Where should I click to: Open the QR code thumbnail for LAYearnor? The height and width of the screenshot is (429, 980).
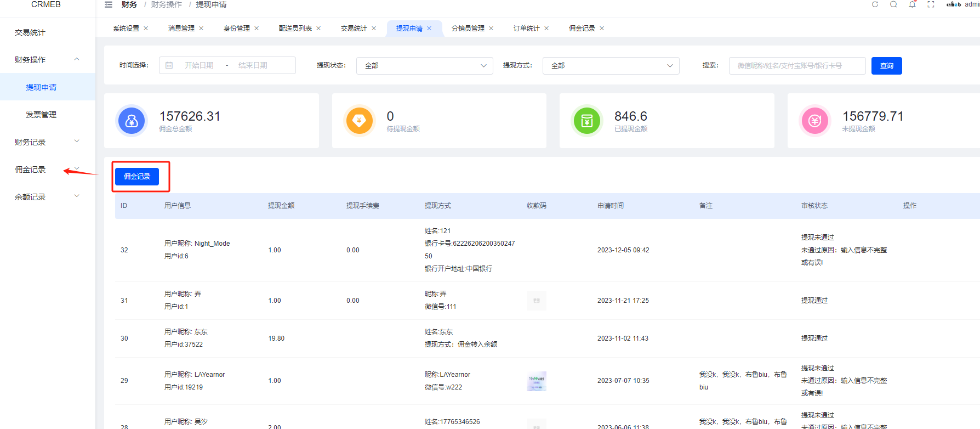pyautogui.click(x=537, y=381)
